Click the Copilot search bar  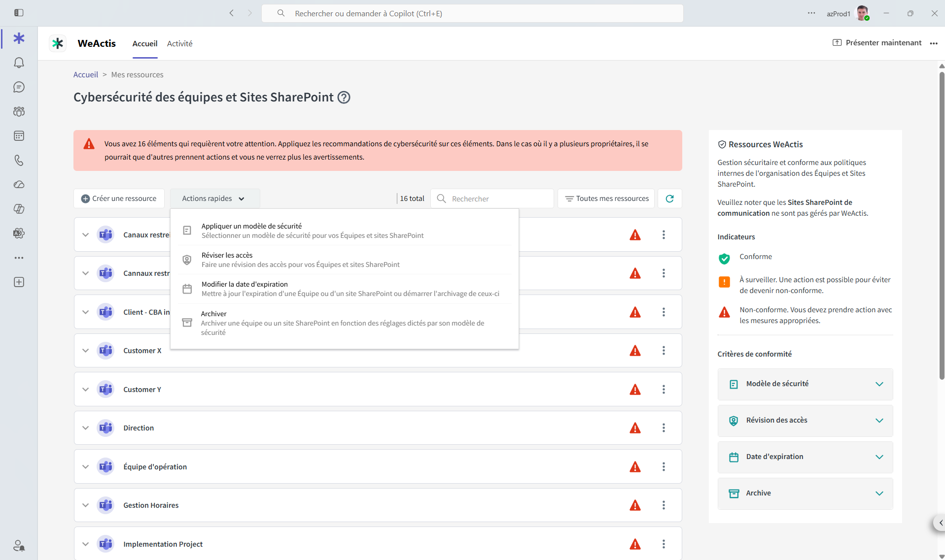pos(472,13)
